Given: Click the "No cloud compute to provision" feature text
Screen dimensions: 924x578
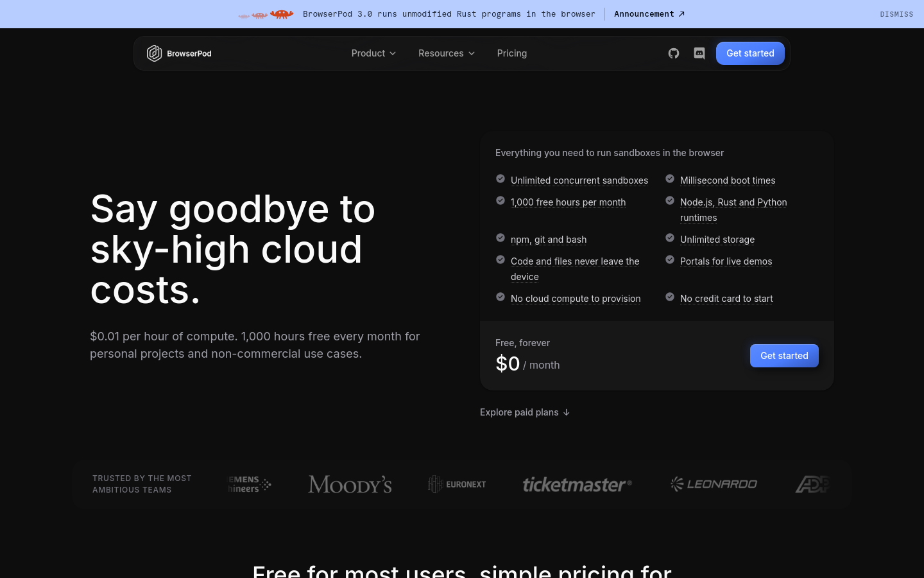Looking at the screenshot, I should click(576, 299).
